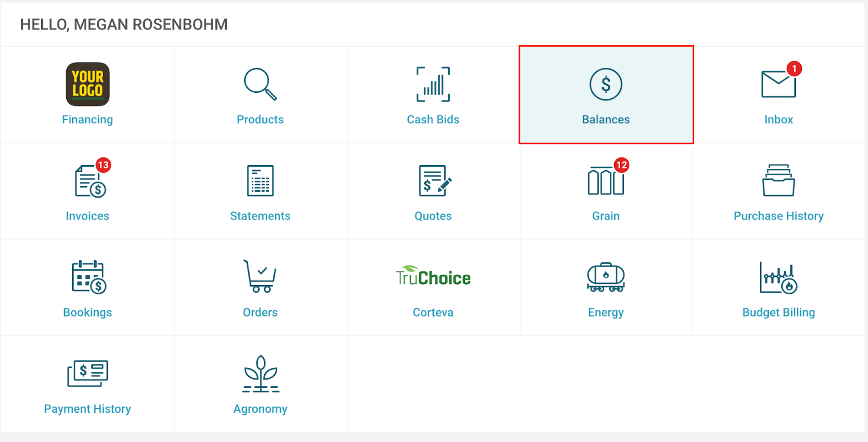868x442 pixels.
Task: Click the Agronomy plant icon
Action: 260,374
